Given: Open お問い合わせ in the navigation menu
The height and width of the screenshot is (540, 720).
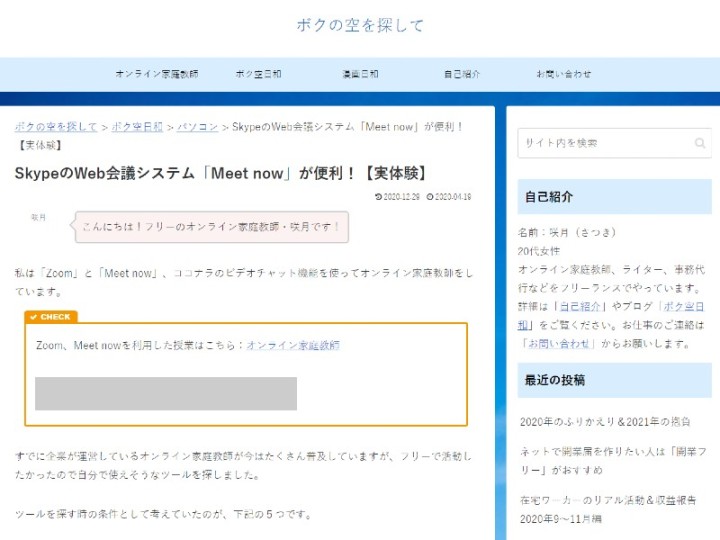Looking at the screenshot, I should [564, 74].
